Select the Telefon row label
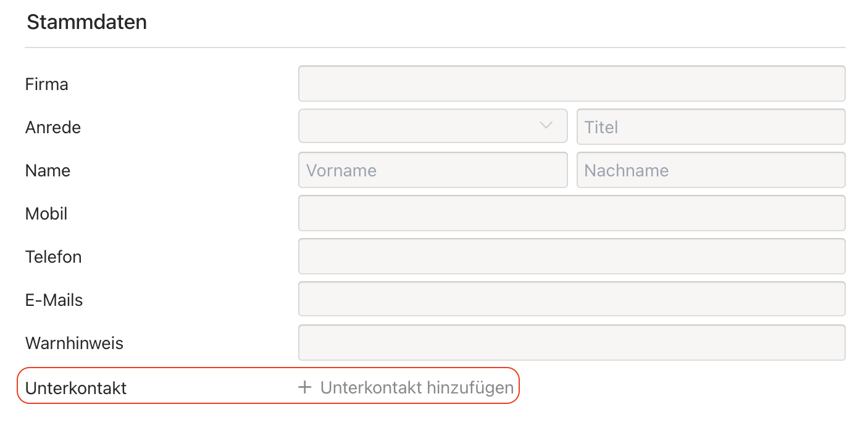Image resolution: width=868 pixels, height=428 pixels. pos(54,257)
